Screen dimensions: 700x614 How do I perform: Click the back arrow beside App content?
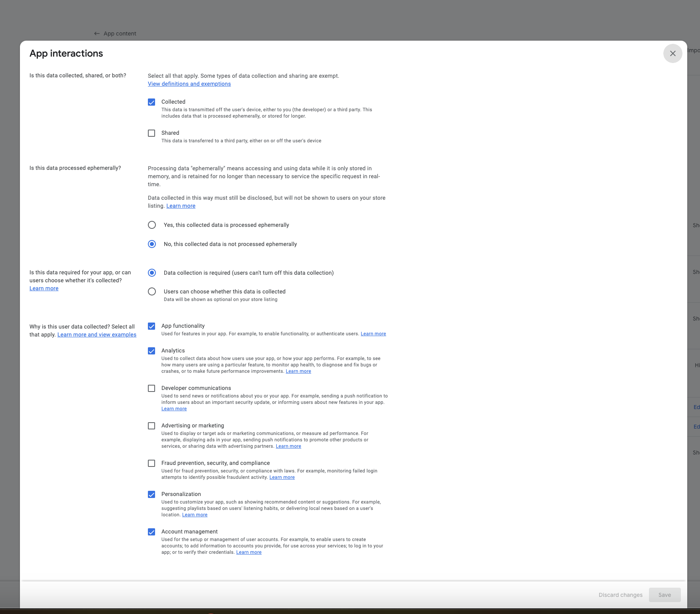(x=97, y=33)
